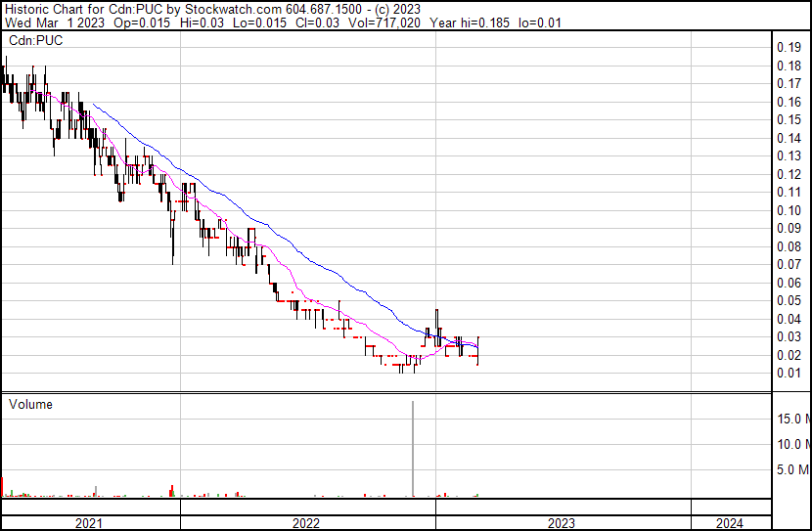
Task: Click the 0.12 price axis label
Action: (789, 174)
